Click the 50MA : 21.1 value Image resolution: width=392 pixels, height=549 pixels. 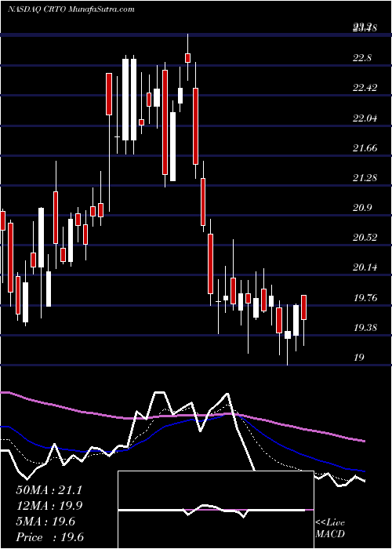49,490
